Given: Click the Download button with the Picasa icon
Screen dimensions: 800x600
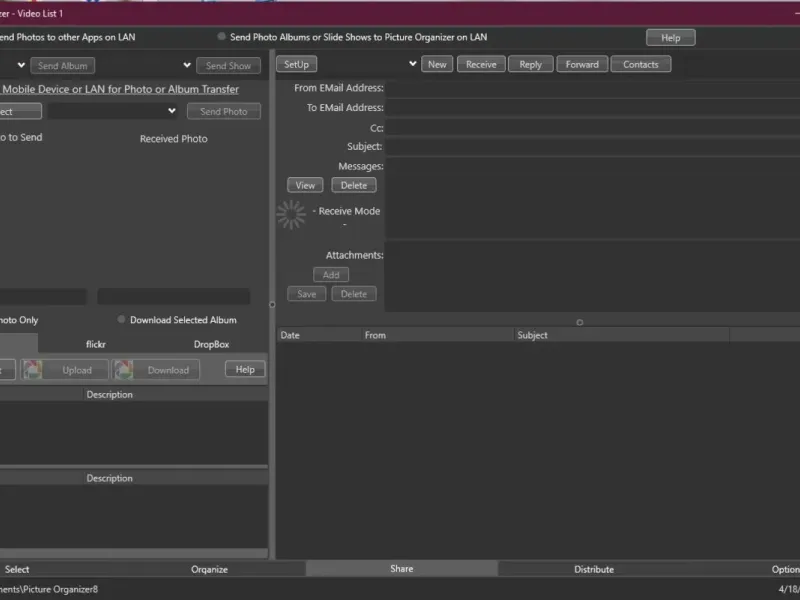Looking at the screenshot, I should [156, 370].
